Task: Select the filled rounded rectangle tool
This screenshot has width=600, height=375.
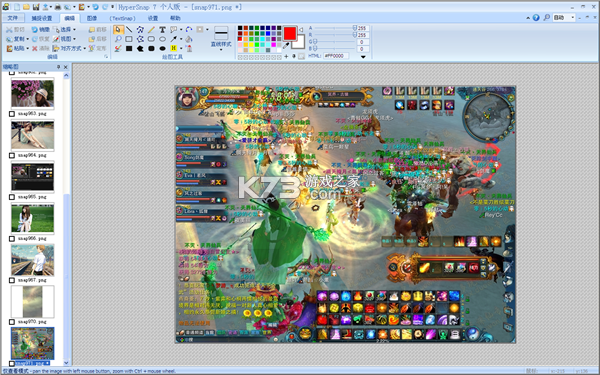Action: [x=151, y=49]
